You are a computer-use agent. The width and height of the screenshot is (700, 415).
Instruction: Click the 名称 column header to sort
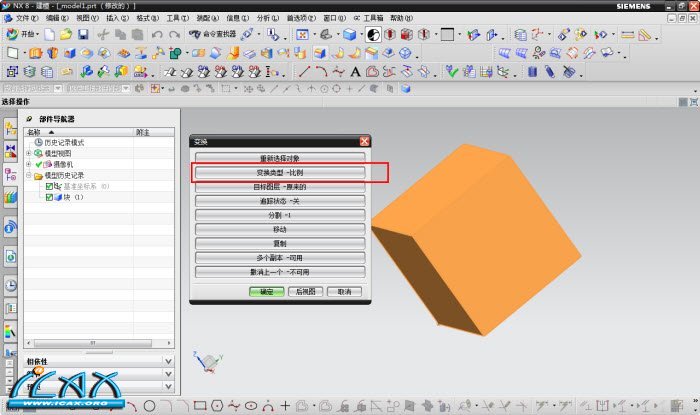40,131
